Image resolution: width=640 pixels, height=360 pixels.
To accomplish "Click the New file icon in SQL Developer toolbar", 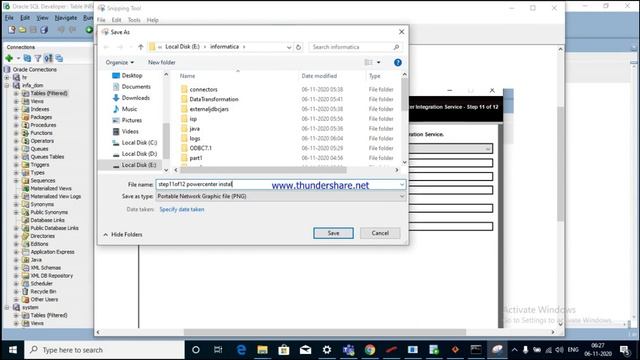I will [x=12, y=30].
